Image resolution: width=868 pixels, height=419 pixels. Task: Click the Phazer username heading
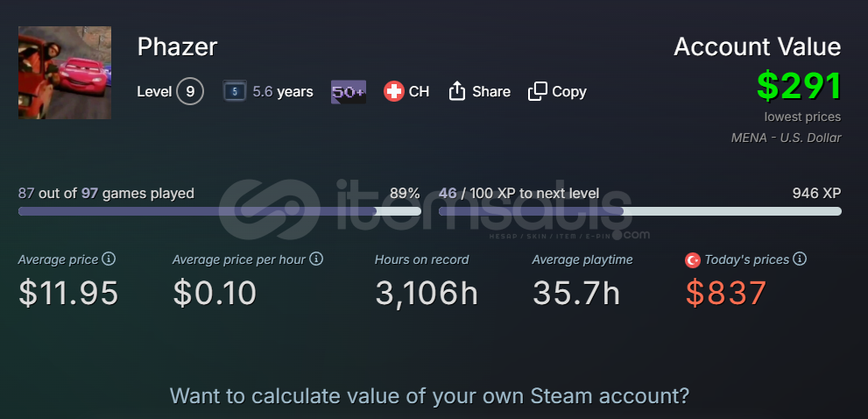pos(177,47)
